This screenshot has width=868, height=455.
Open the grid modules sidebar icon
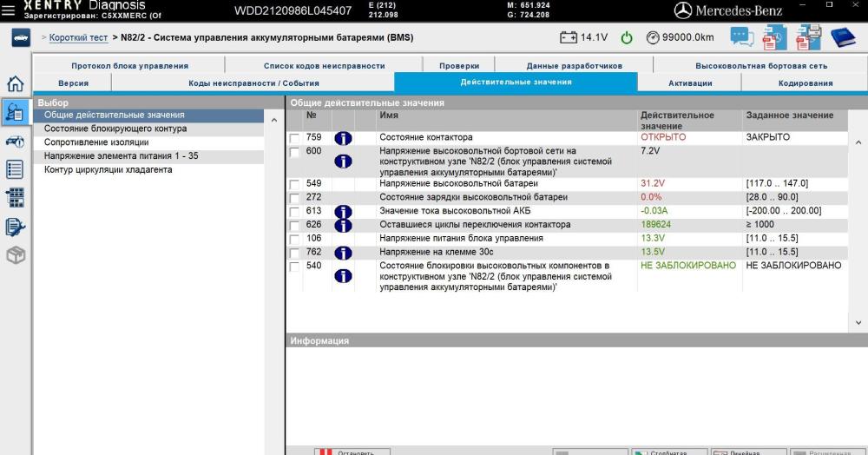[x=15, y=198]
